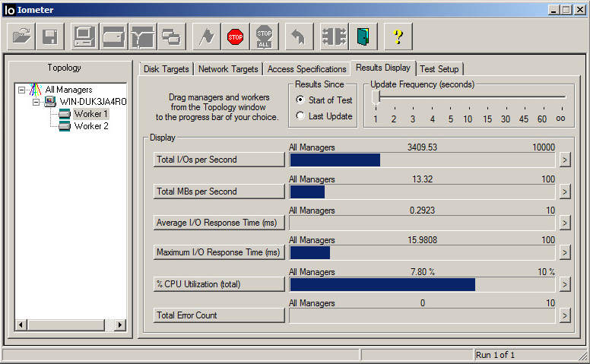The height and width of the screenshot is (364, 590).
Task: Start a new manager
Action: click(x=84, y=36)
